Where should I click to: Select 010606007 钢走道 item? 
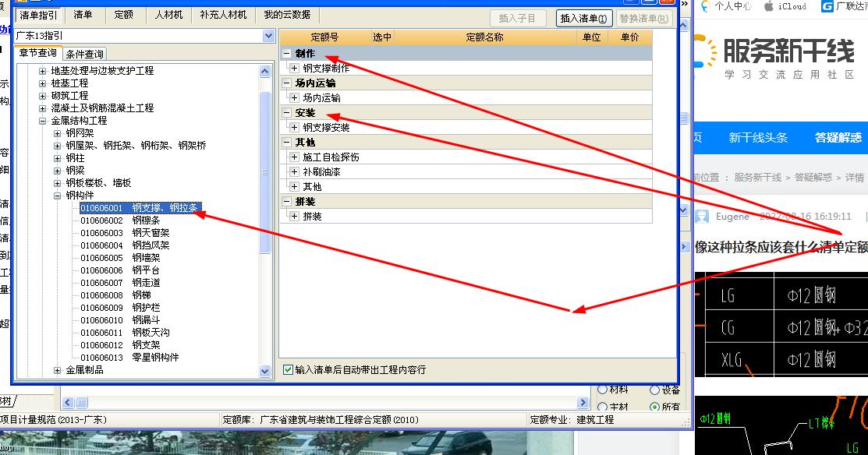[120, 283]
